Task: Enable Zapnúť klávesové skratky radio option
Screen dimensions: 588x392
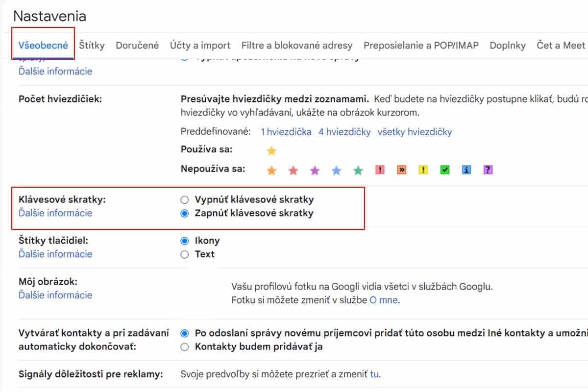Action: tap(185, 214)
